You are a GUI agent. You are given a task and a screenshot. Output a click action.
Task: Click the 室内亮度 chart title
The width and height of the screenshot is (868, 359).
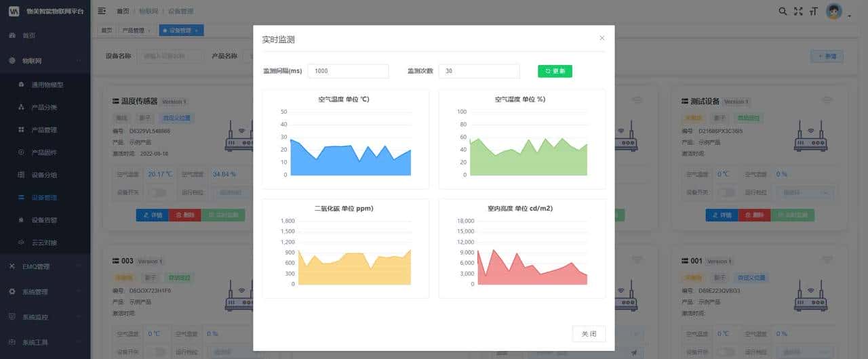click(x=520, y=208)
